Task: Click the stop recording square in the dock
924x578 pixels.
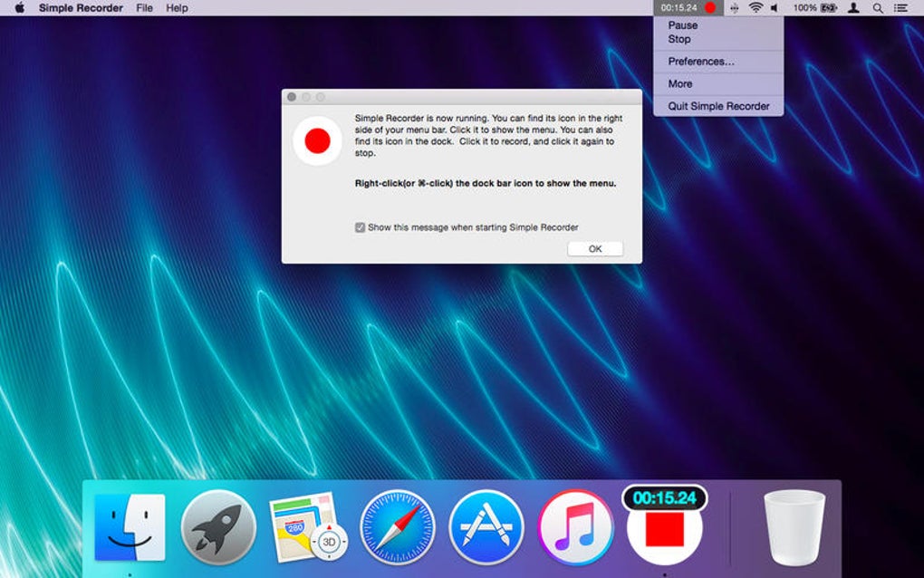Action: 666,530
